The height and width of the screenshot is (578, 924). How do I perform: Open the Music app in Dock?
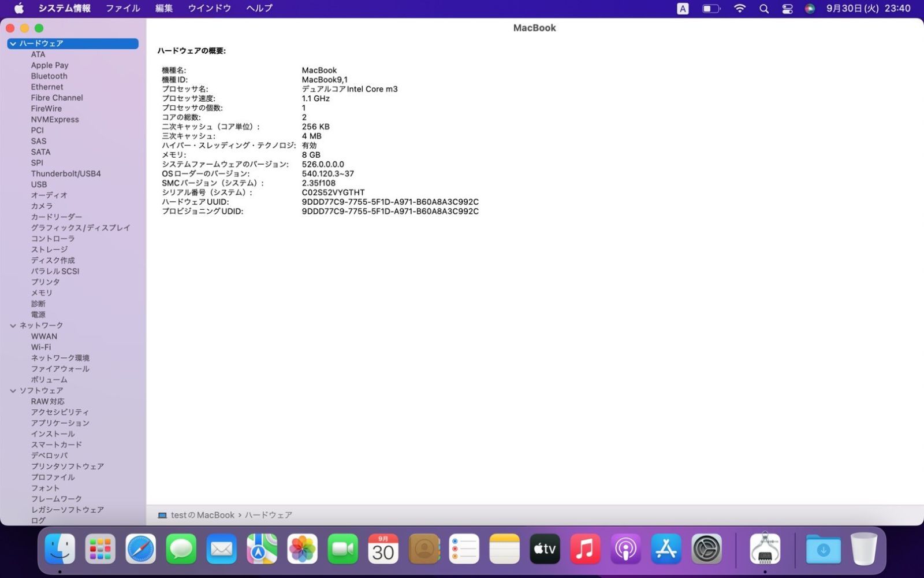585,549
